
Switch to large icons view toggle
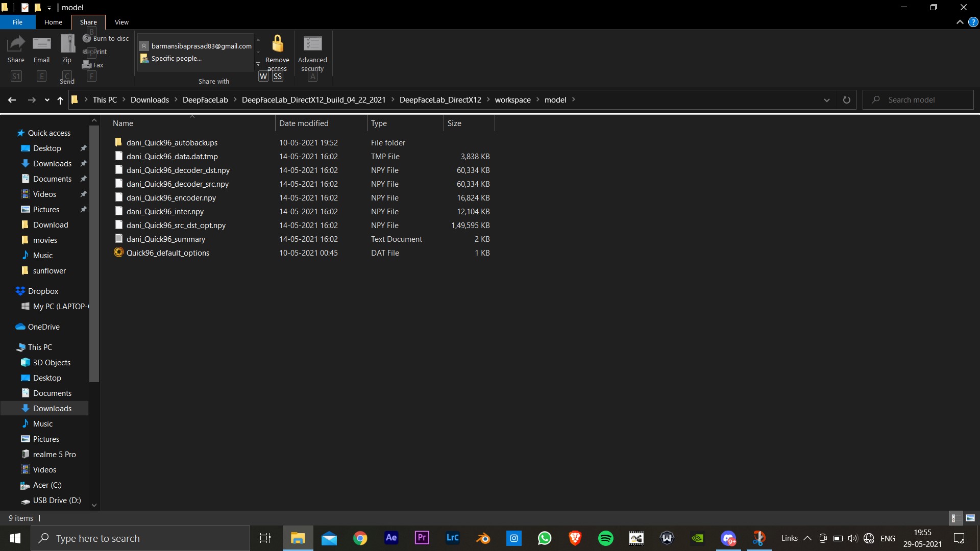pyautogui.click(x=970, y=518)
